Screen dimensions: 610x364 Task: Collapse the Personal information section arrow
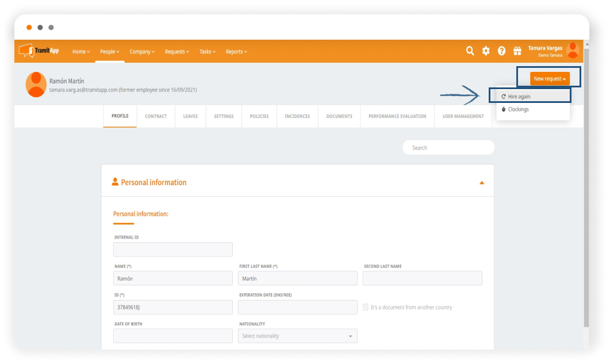pyautogui.click(x=482, y=183)
